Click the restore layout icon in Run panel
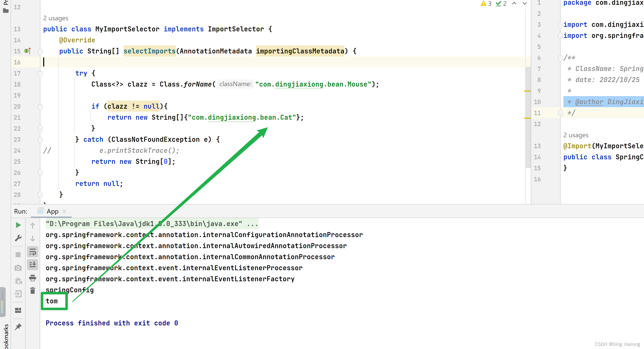This screenshot has width=644, height=349. pyautogui.click(x=18, y=310)
